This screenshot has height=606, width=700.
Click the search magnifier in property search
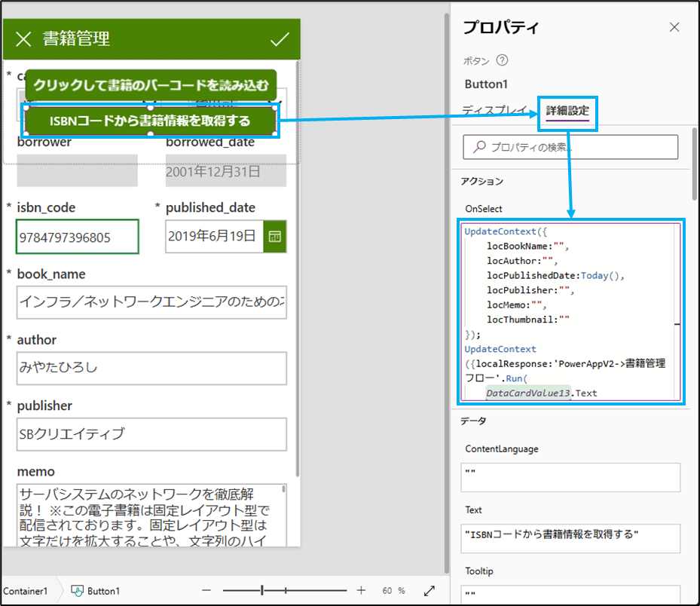479,147
